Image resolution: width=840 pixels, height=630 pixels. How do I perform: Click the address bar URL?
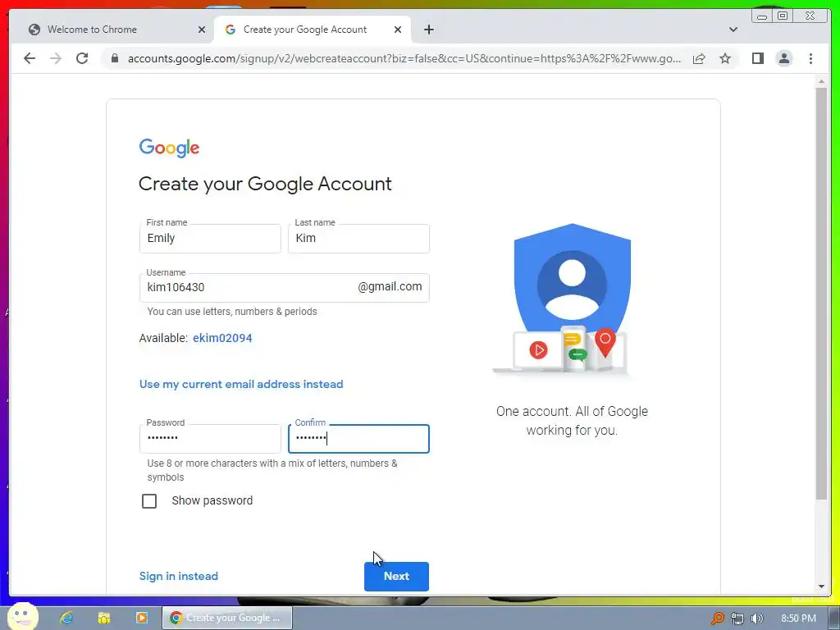coord(404,58)
